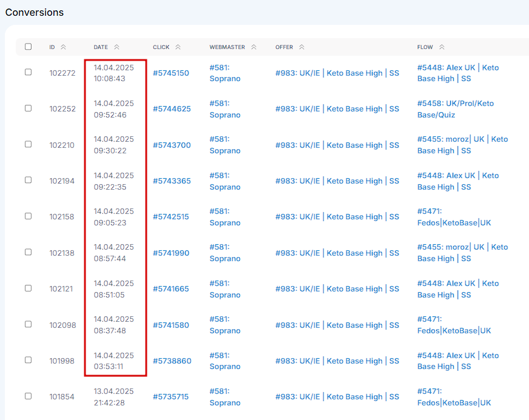529x420 pixels.
Task: Click the OFFER column header label
Action: pyautogui.click(x=284, y=47)
